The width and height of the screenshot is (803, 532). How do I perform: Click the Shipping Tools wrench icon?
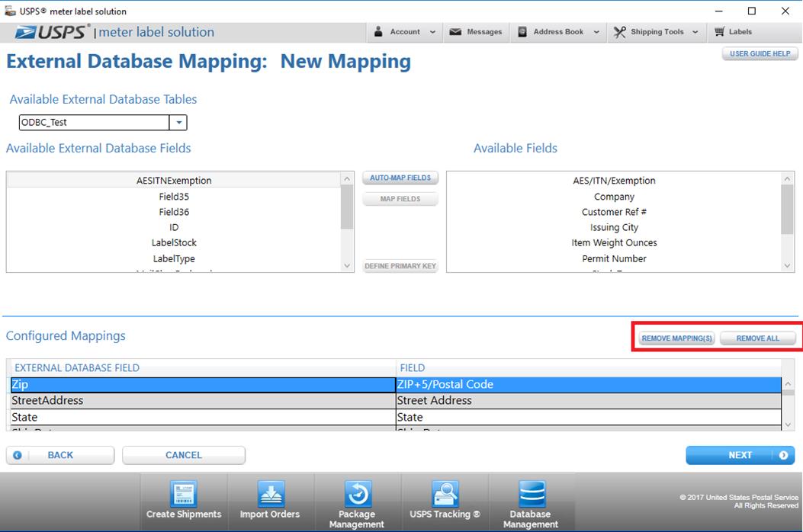coord(620,32)
